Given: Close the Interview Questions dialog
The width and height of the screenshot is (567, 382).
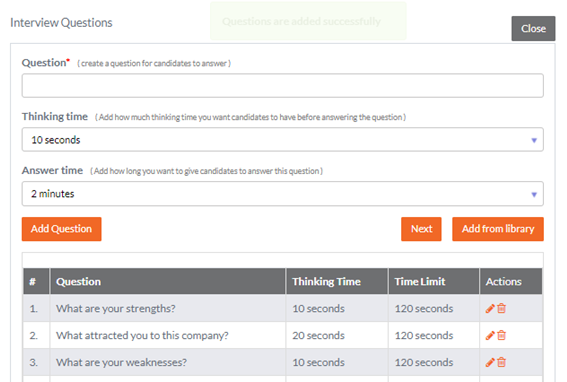Looking at the screenshot, I should tap(533, 29).
